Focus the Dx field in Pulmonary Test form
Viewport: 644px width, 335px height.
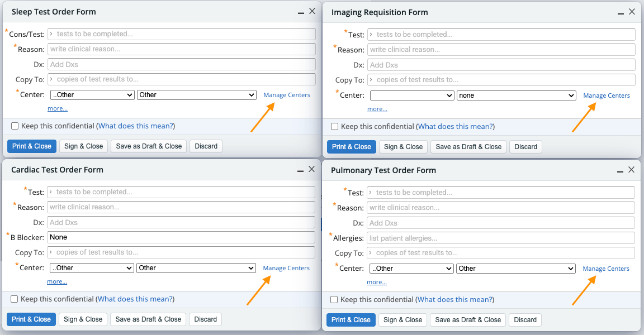point(501,223)
